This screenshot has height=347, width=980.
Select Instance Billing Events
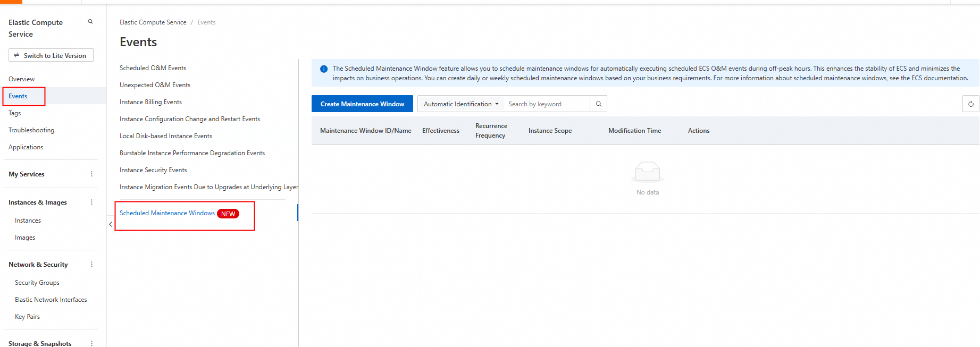(150, 102)
